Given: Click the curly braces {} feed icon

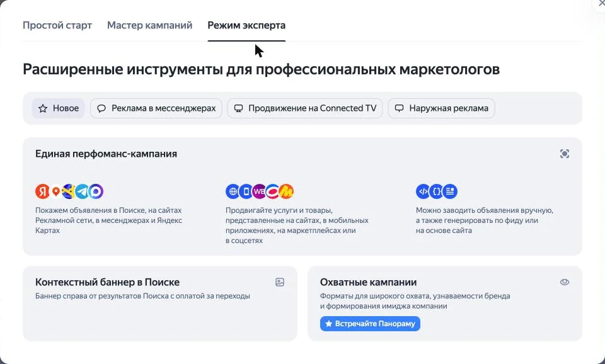Looking at the screenshot, I should pyautogui.click(x=436, y=191).
